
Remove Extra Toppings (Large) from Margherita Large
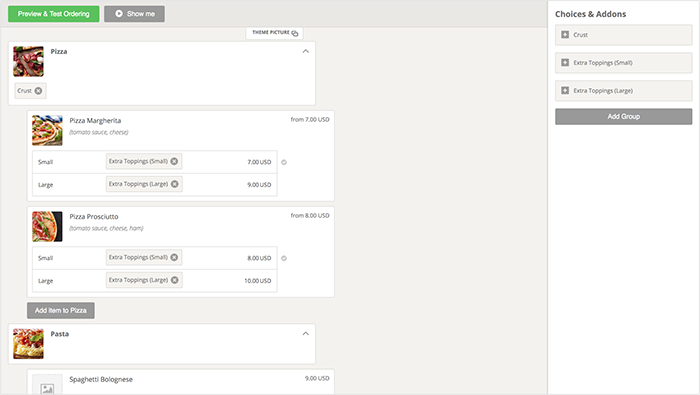pyautogui.click(x=175, y=184)
